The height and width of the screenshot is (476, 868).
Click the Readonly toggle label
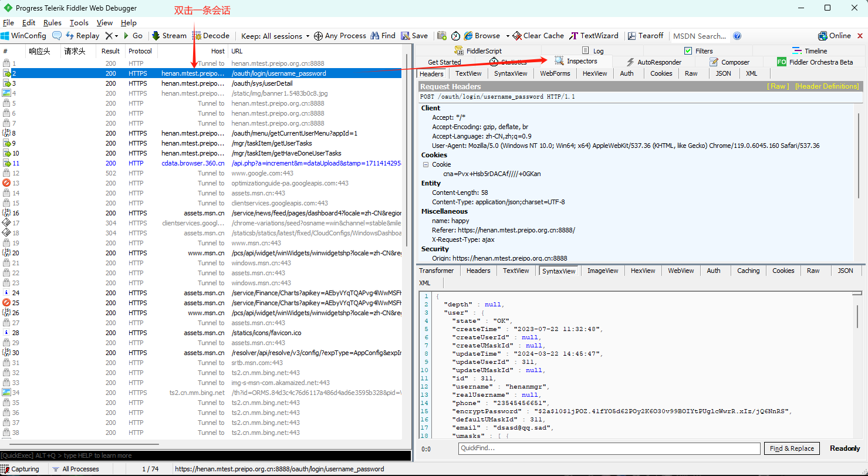(845, 448)
